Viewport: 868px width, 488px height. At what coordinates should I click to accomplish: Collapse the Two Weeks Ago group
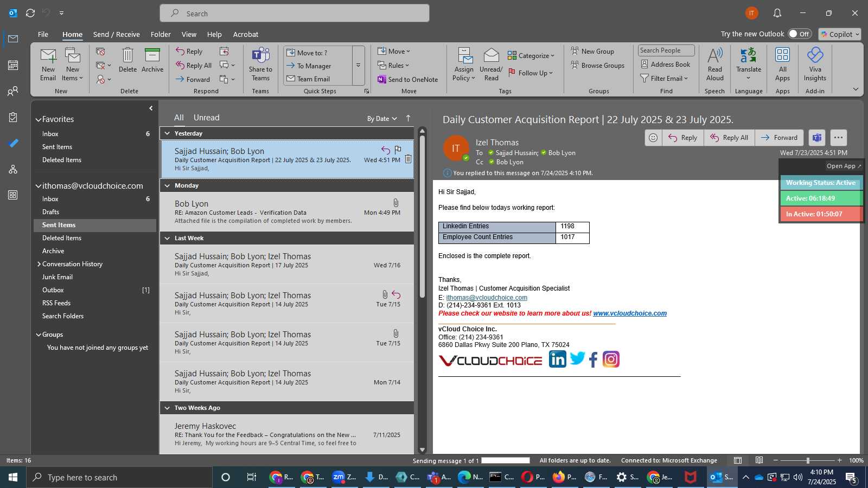(x=167, y=408)
